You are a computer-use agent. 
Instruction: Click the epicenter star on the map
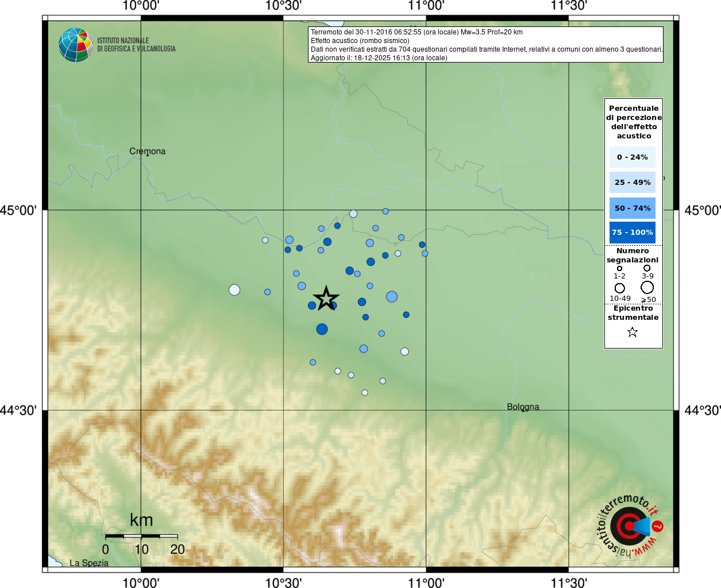[326, 298]
